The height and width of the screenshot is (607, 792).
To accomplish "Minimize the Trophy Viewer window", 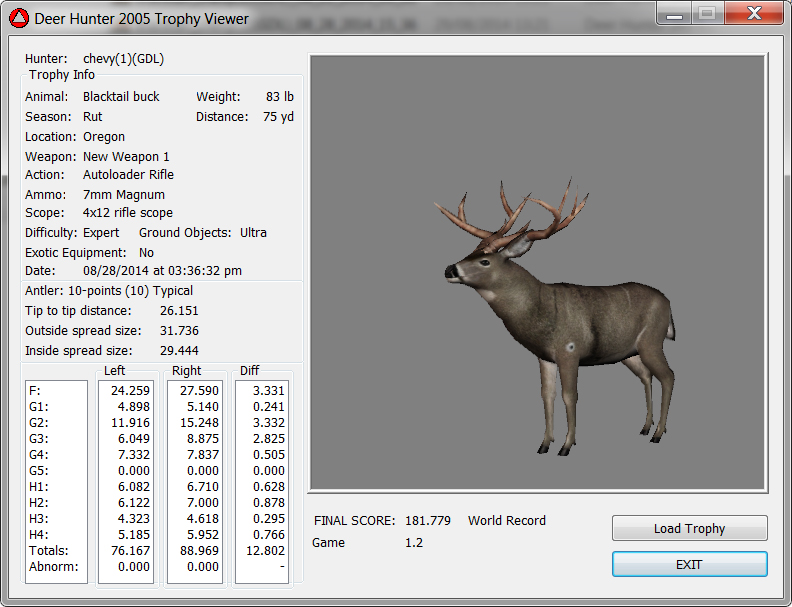I will (x=674, y=13).
